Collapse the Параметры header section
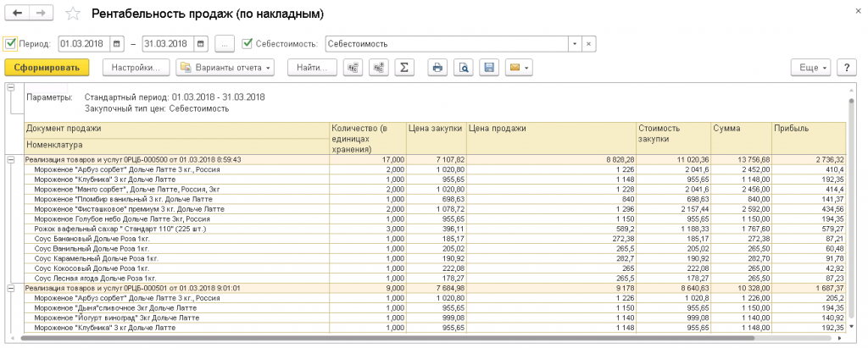 click(11, 88)
